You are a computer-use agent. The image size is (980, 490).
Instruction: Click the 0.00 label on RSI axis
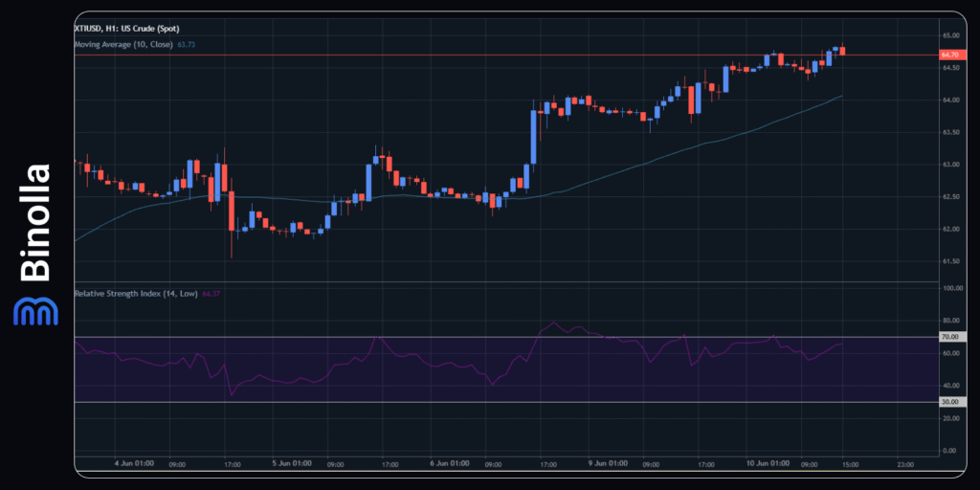coord(949,450)
